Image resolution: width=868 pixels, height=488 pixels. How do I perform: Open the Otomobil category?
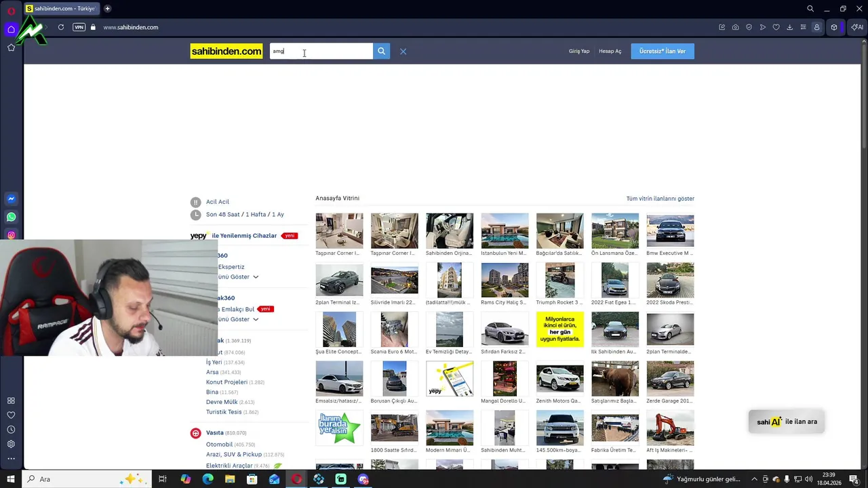click(219, 445)
